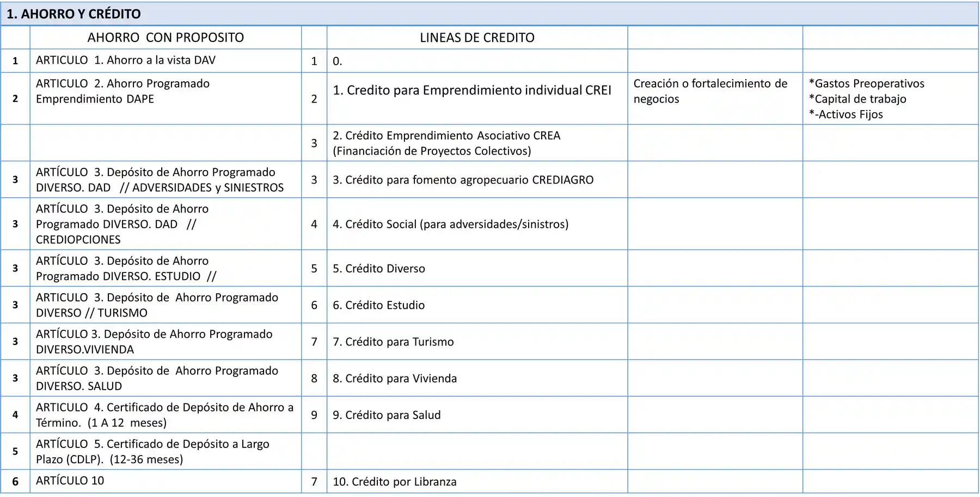Select the credit line cell containing '0.'
The height and width of the screenshot is (497, 980).
tap(477, 61)
